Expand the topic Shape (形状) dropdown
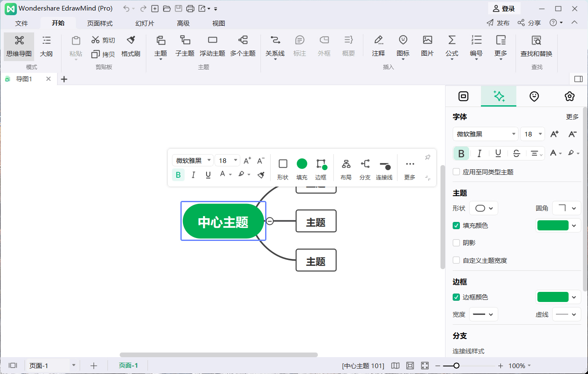 (x=484, y=208)
